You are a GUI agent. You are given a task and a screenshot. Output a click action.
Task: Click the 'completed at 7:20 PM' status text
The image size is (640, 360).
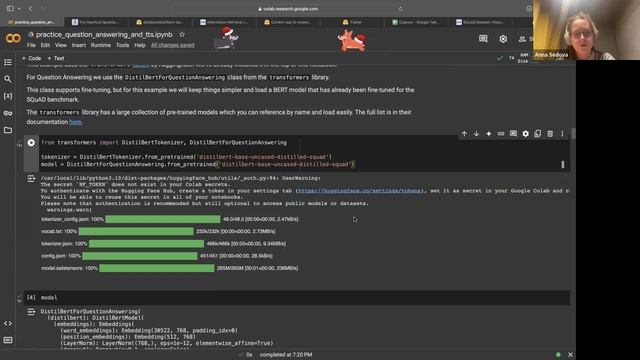click(286, 355)
